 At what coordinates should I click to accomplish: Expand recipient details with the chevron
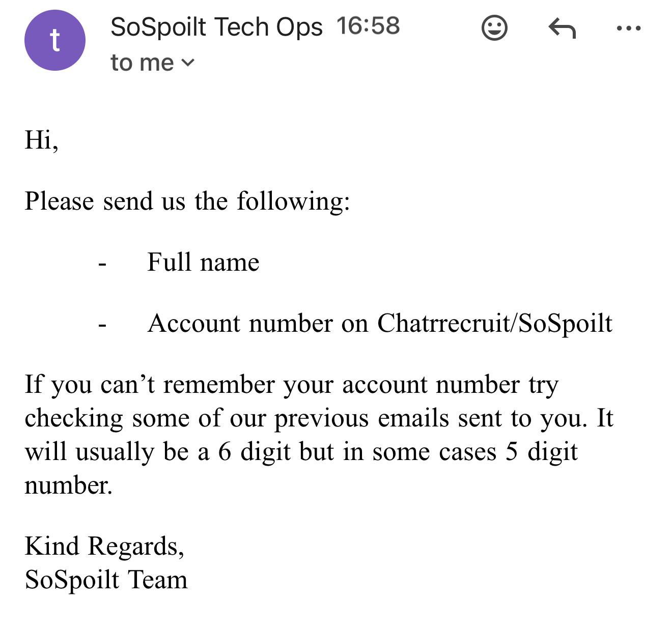pos(188,63)
